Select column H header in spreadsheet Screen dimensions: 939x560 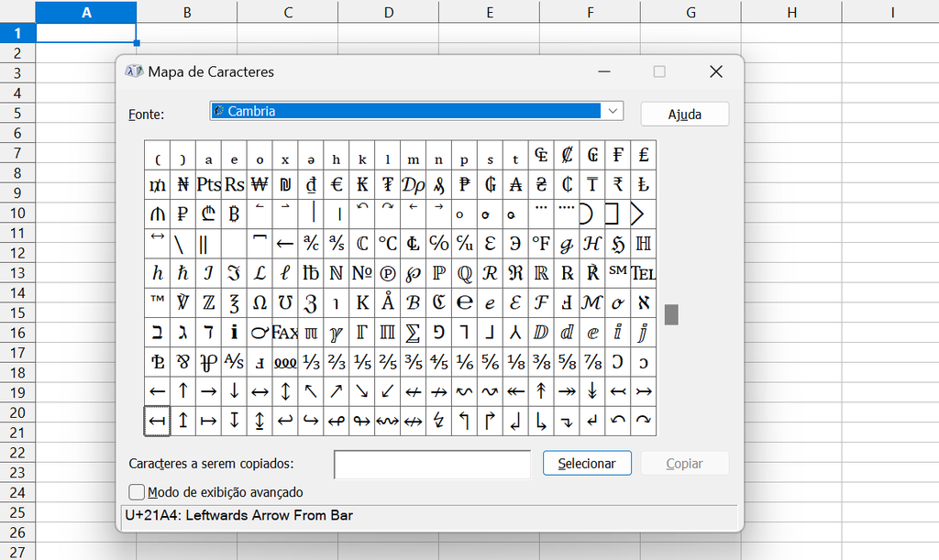coord(791,12)
